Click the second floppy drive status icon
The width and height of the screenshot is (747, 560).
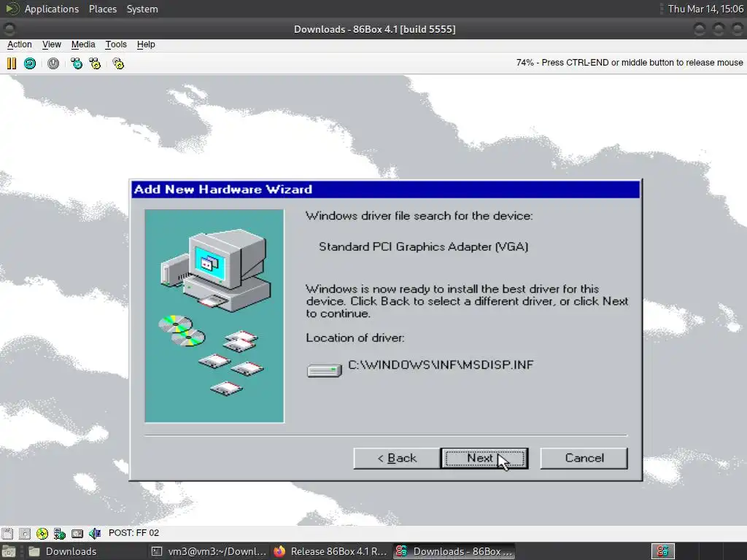point(25,533)
